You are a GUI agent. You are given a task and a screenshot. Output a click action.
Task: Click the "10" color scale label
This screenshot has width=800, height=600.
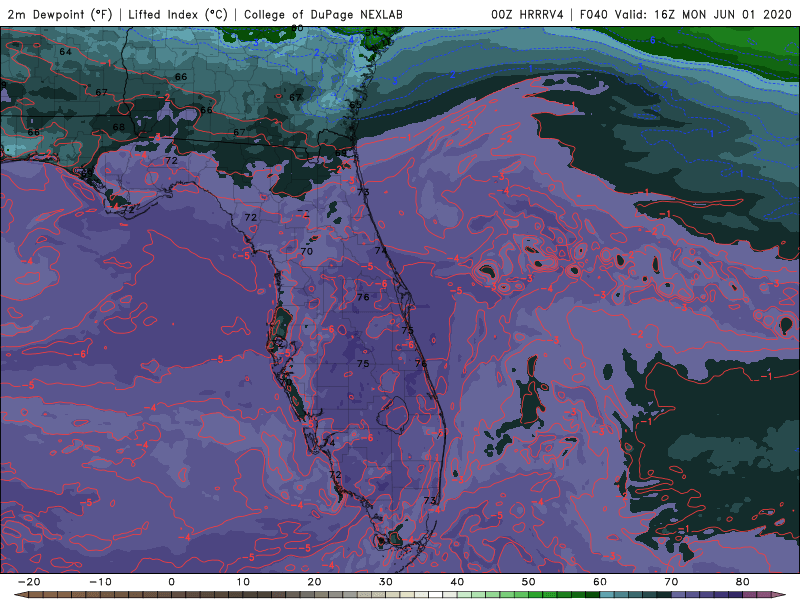point(243,582)
